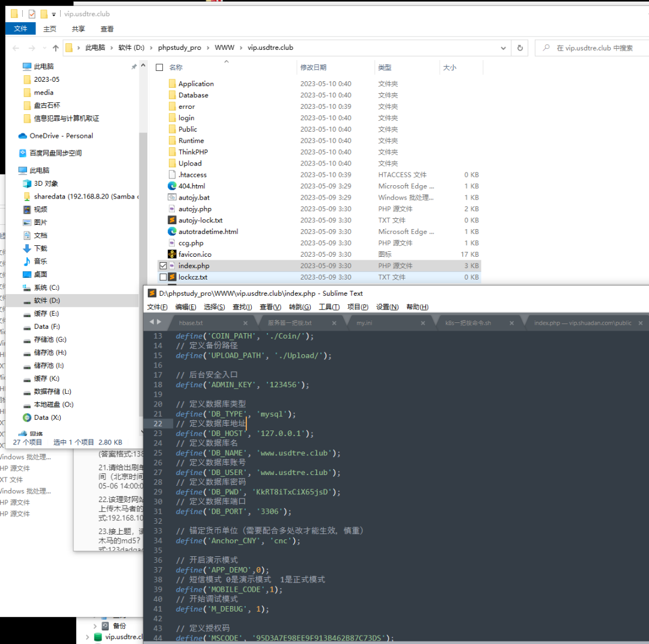
Task: Select favicon.ico file icon
Action: 172,254
